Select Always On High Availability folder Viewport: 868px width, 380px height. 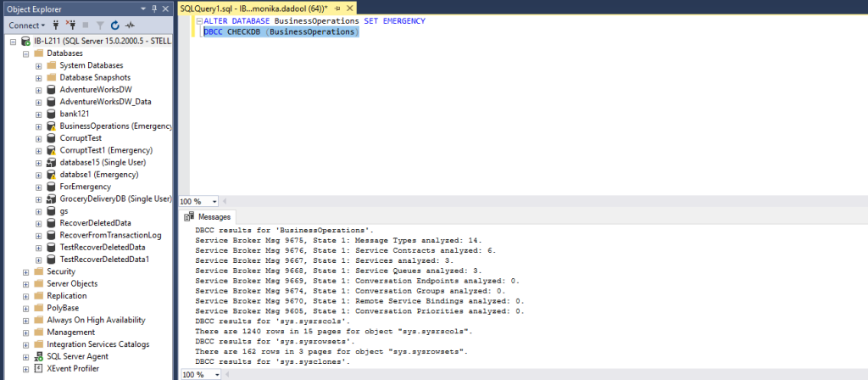(x=96, y=320)
